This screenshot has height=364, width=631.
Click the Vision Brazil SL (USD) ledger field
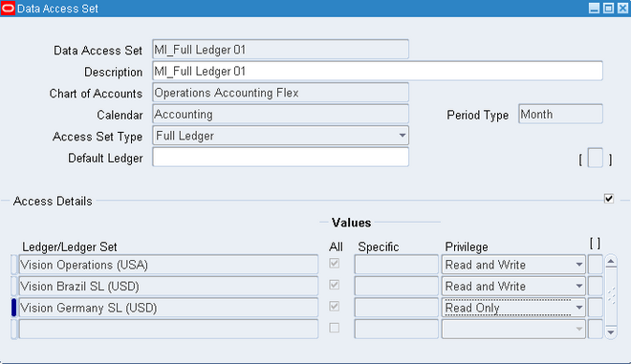[x=168, y=287]
